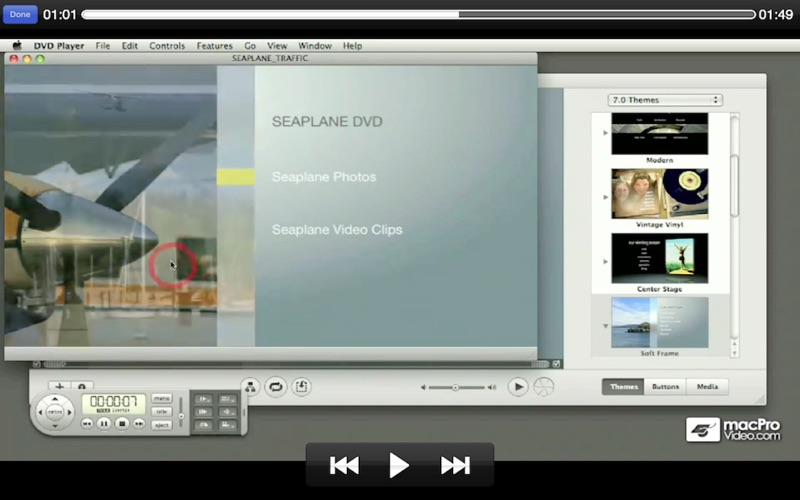
Task: Click the theme list scroll down arrow
Action: [x=735, y=353]
